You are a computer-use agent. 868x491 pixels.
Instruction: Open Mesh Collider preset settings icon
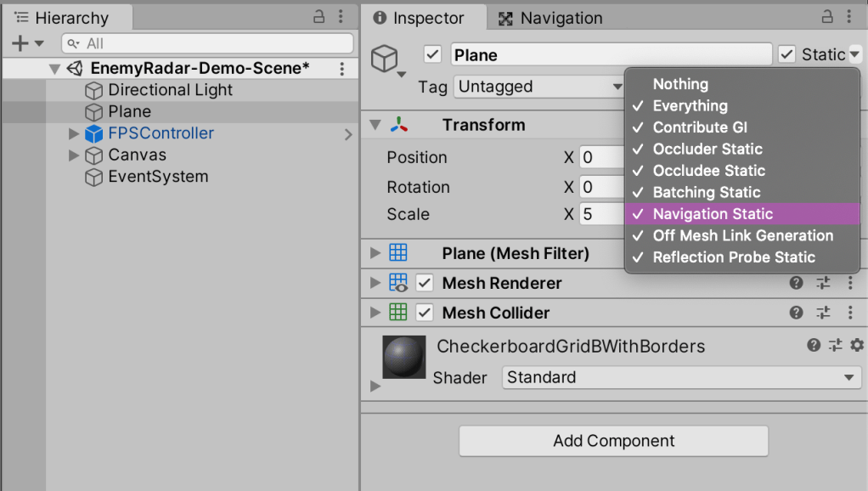coord(823,313)
